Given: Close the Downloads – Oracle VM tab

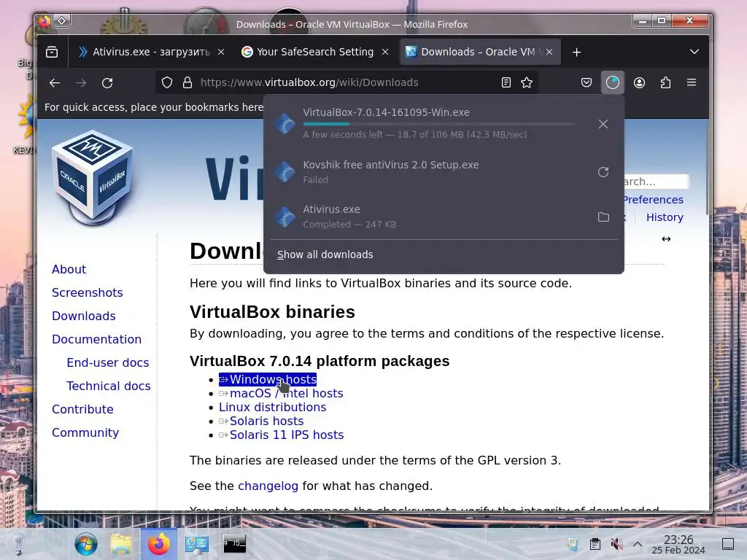Looking at the screenshot, I should pyautogui.click(x=549, y=52).
